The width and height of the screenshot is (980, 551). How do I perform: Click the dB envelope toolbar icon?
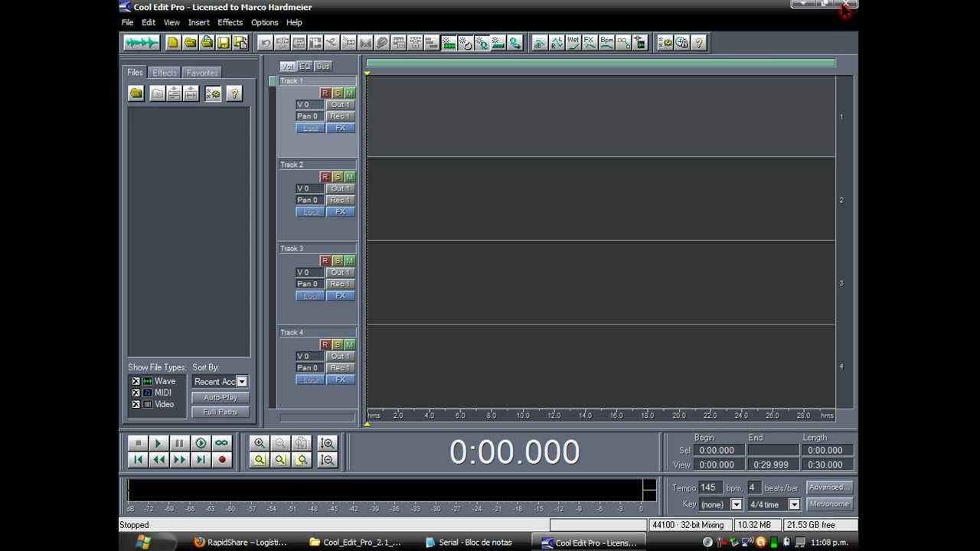click(x=540, y=43)
